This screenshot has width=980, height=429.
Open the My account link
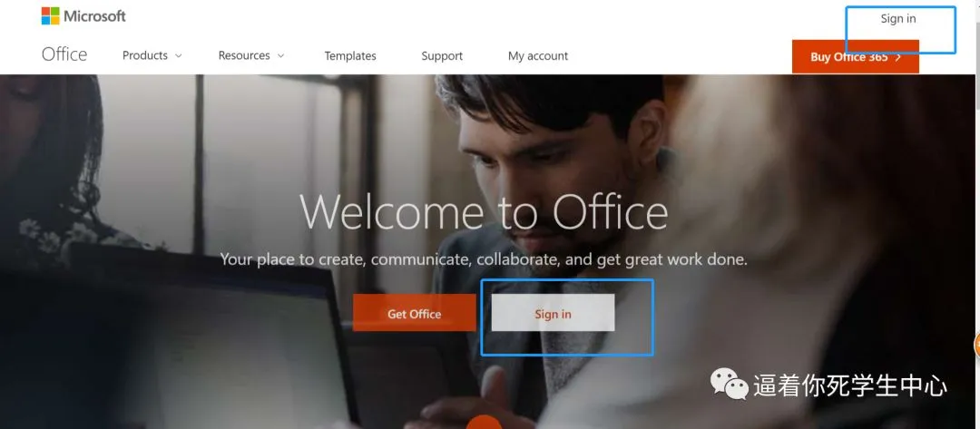tap(538, 55)
